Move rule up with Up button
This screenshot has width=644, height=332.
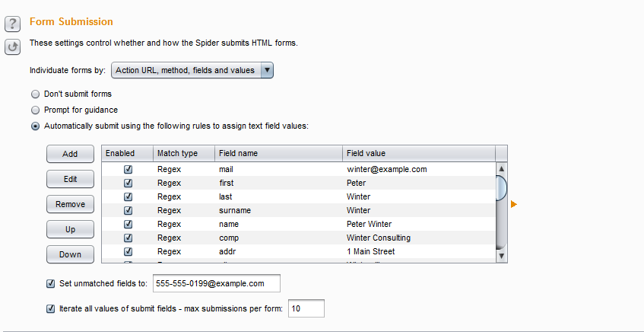pos(70,229)
